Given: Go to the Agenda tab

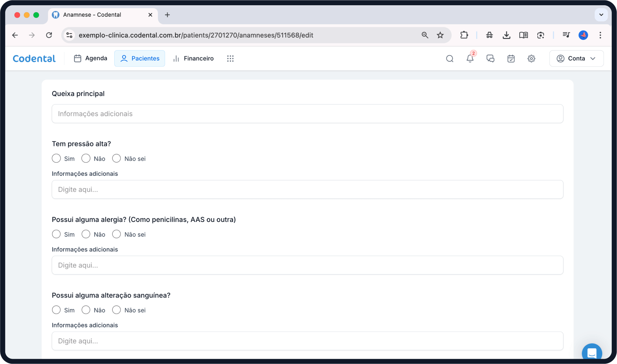Looking at the screenshot, I should pyautogui.click(x=91, y=58).
